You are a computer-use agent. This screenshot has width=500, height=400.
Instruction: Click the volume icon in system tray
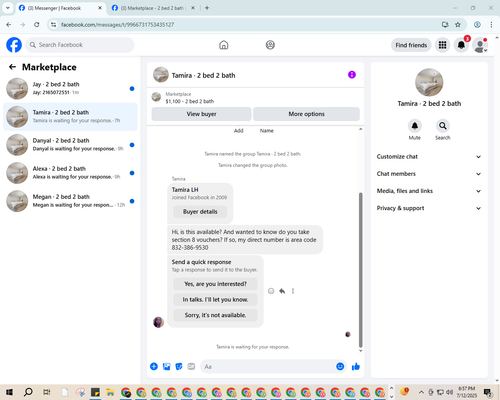click(x=450, y=392)
